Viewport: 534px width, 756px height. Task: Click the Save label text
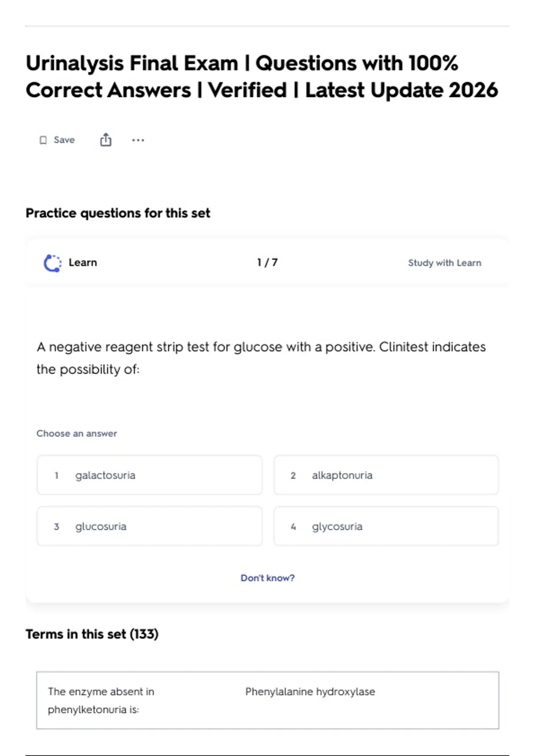[64, 140]
